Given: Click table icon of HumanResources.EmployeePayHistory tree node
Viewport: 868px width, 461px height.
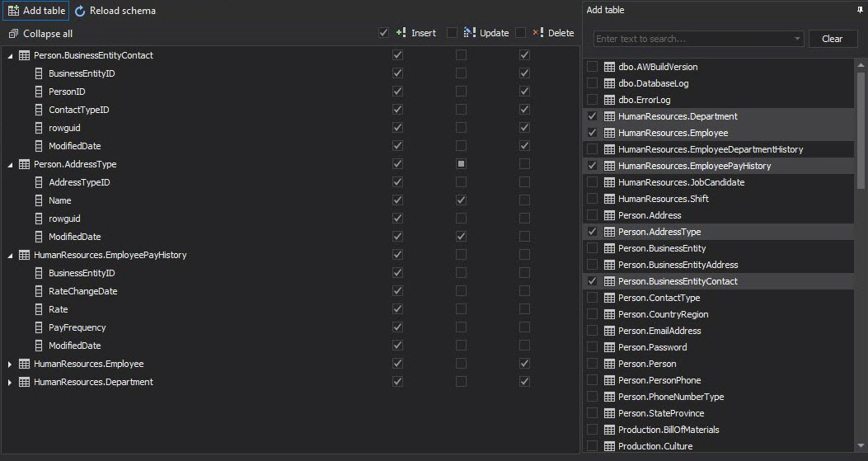Looking at the screenshot, I should [25, 255].
